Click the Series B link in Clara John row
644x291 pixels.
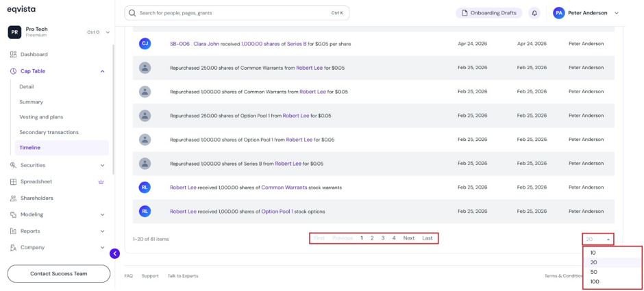coord(297,44)
